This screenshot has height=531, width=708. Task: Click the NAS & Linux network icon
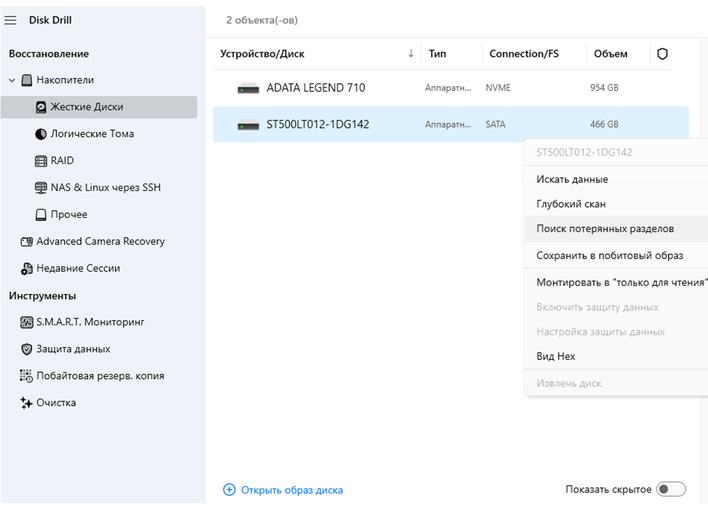point(41,188)
